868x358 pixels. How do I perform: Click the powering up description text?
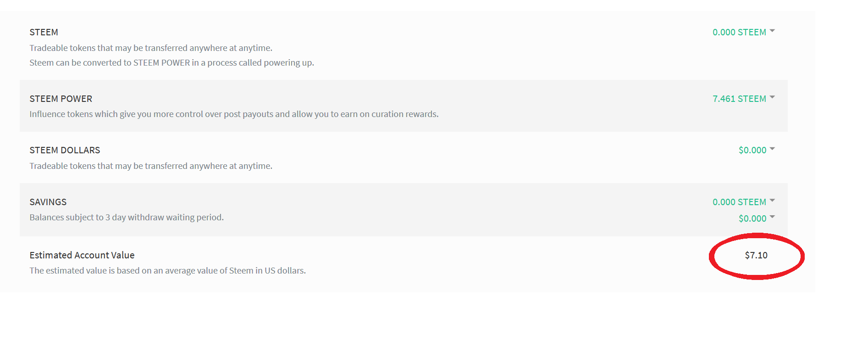171,62
